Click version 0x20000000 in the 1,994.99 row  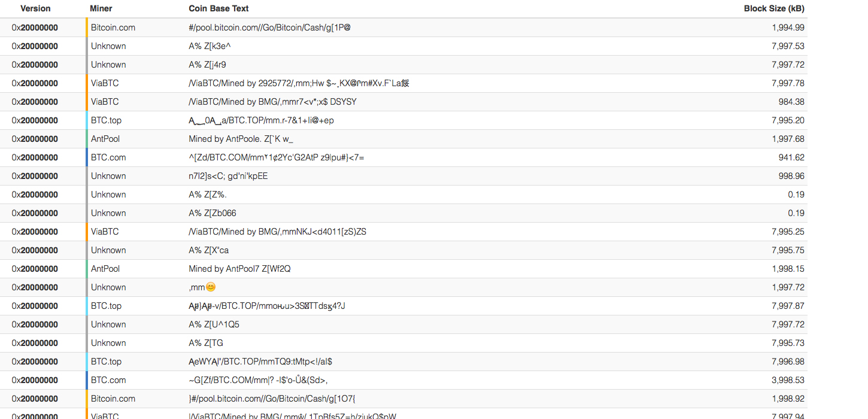pyautogui.click(x=35, y=28)
